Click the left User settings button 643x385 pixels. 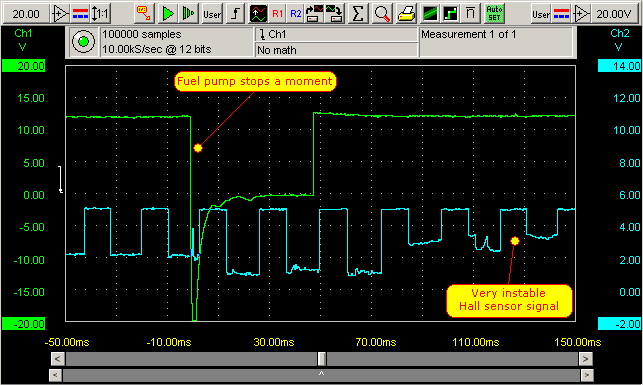coord(212,14)
